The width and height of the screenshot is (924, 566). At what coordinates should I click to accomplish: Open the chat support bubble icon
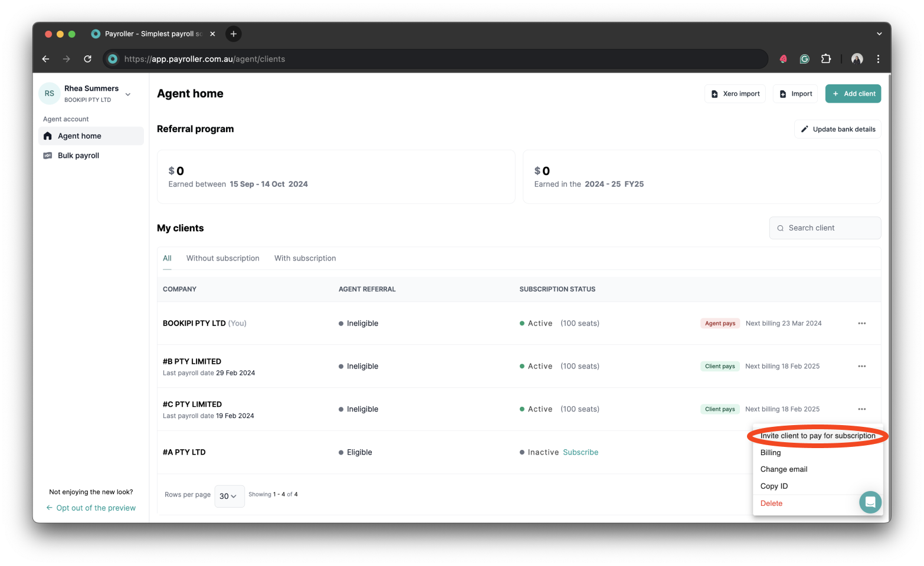[x=870, y=502]
